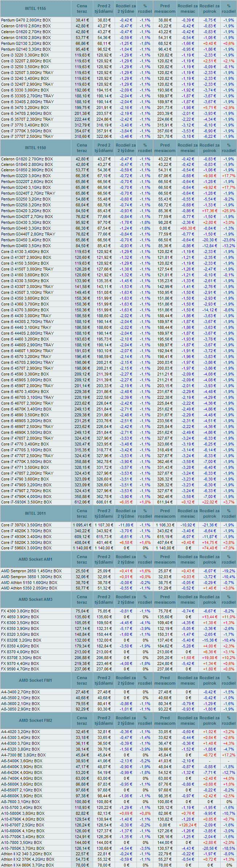Select the Pentium G3258 3,2GHz BOX row name
237x868 pixels.
coord(26,205)
